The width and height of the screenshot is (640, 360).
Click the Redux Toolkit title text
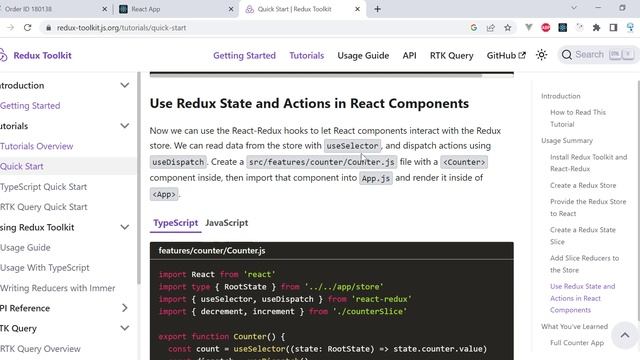[x=42, y=56]
